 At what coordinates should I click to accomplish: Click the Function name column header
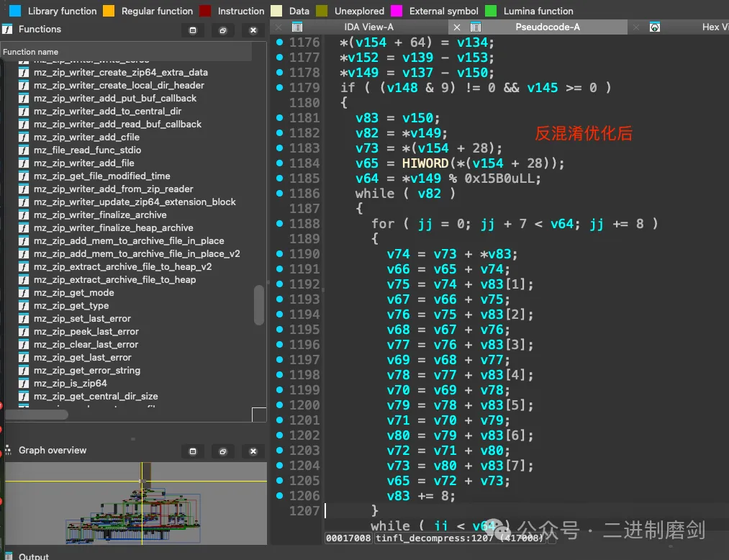tap(31, 52)
